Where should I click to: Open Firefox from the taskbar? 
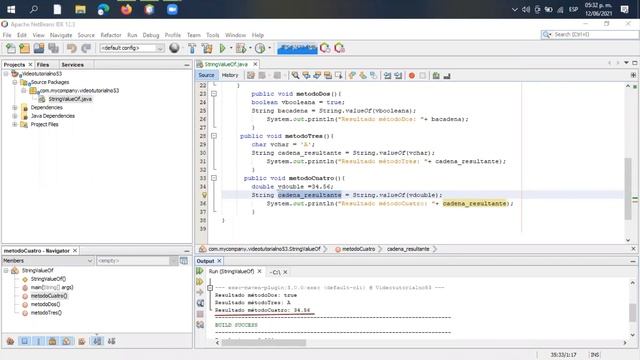127,9
